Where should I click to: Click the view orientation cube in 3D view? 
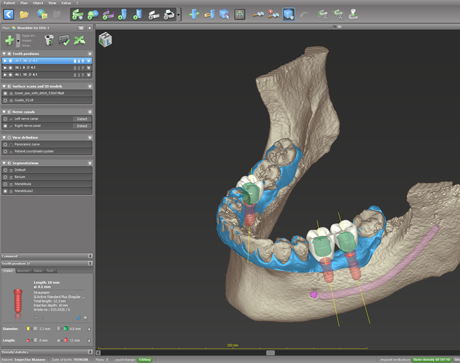coord(105,39)
